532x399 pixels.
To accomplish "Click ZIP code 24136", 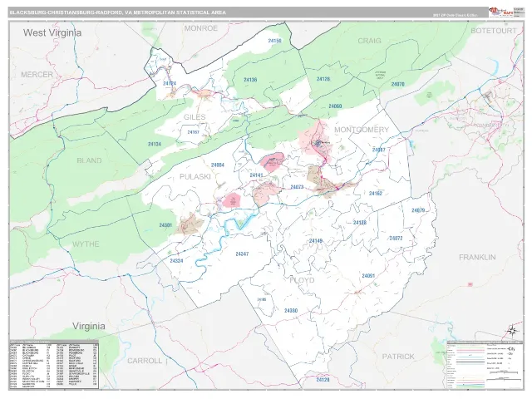I will 250,80.
